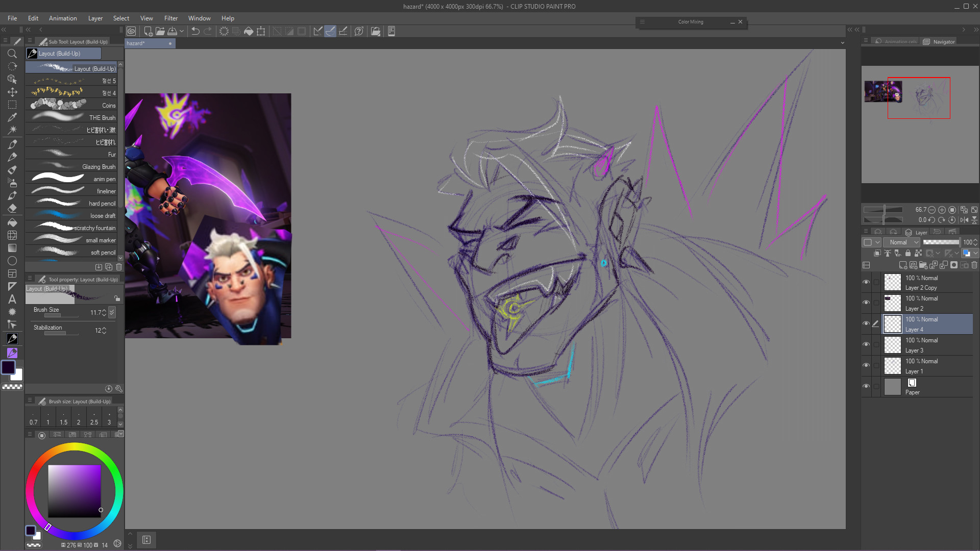Select the transparent color swatch
Image resolution: width=980 pixels, height=551 pixels.
point(12,387)
